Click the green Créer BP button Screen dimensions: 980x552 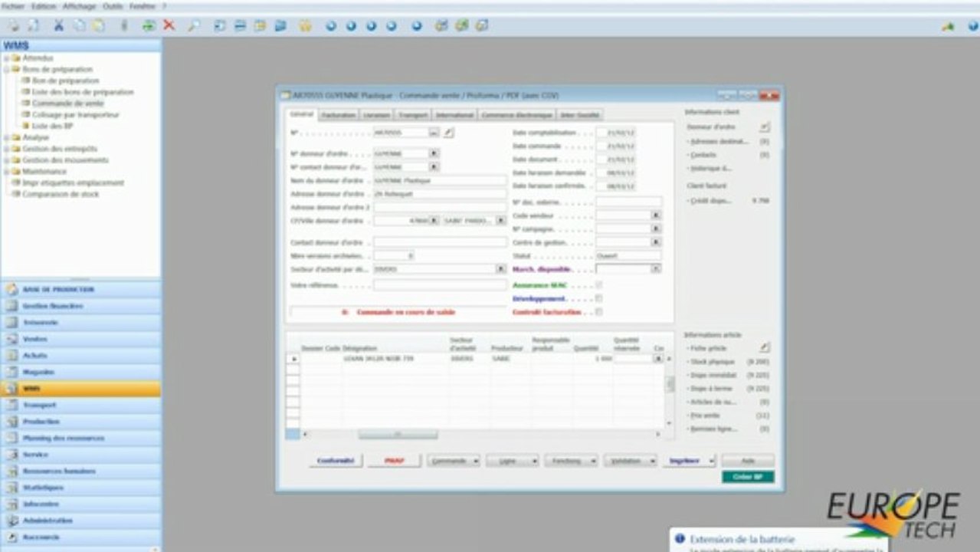point(748,477)
